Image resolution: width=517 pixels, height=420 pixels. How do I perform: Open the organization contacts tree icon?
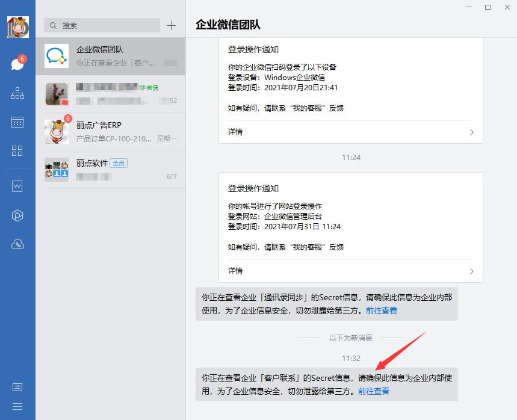click(x=17, y=93)
